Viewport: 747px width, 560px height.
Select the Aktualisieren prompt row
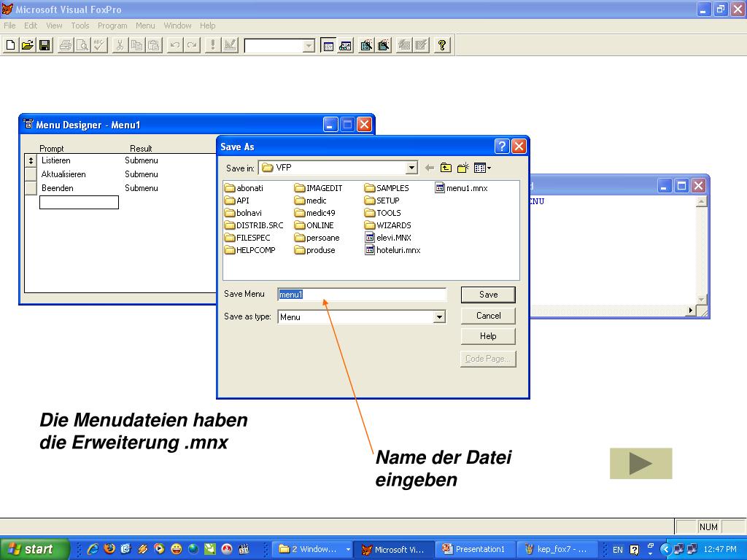(x=63, y=174)
